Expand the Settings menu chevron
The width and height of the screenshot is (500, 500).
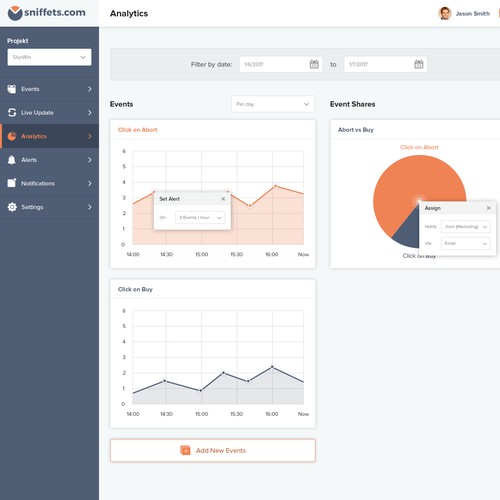point(90,207)
